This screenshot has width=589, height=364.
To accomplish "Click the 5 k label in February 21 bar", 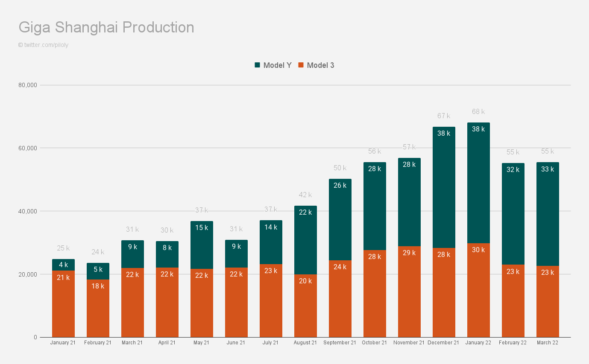I will click(x=98, y=270).
